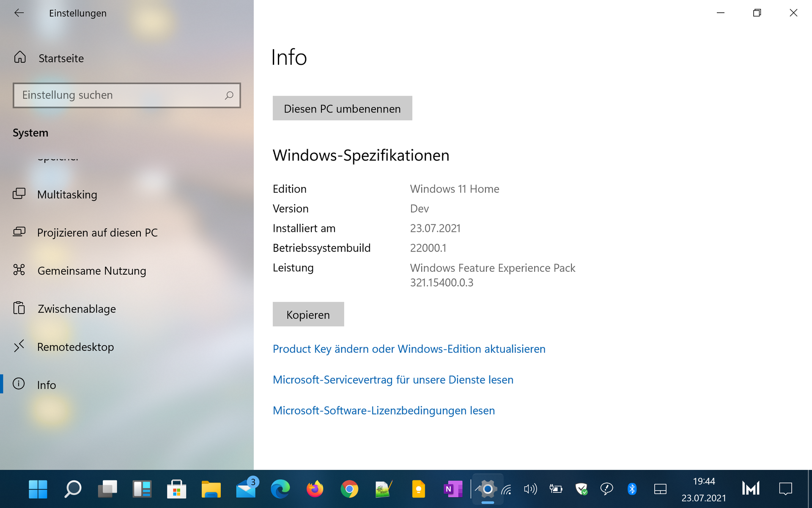Open touchpad tray icon
The height and width of the screenshot is (508, 812).
(x=660, y=490)
